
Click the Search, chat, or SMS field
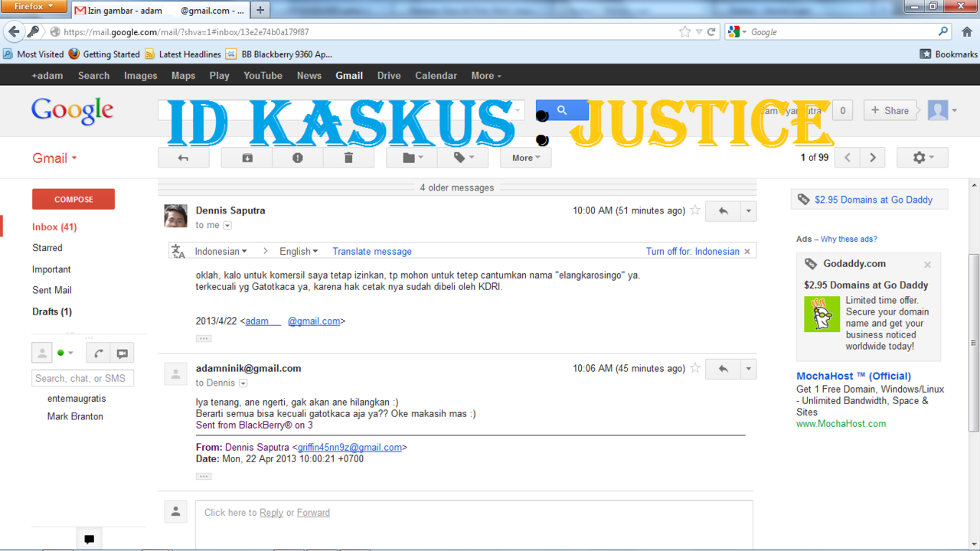click(83, 378)
